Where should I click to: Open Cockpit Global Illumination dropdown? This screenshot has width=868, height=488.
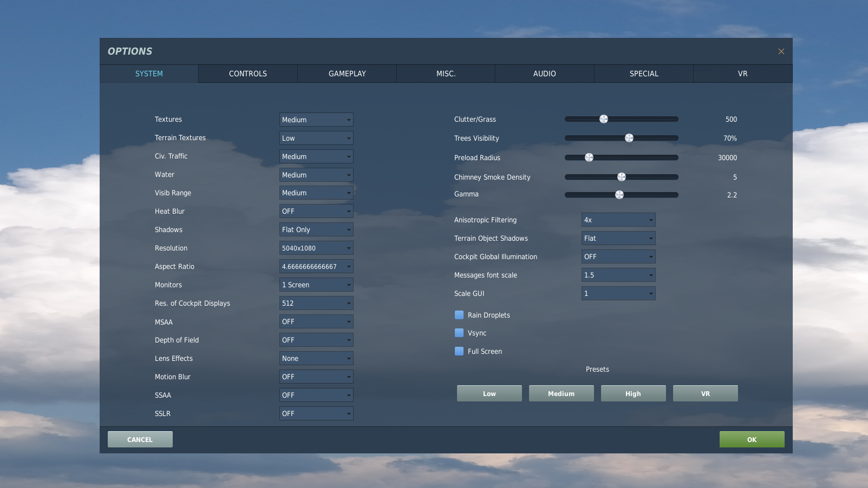(x=618, y=256)
